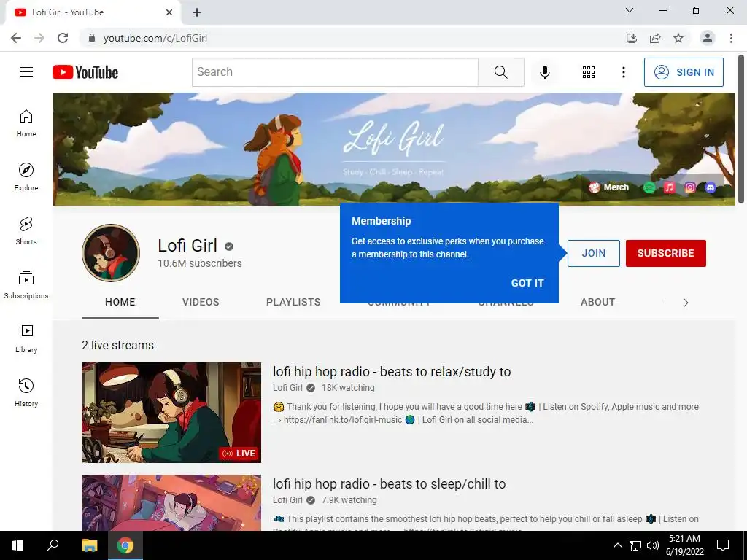Click the Merch link on the banner
The height and width of the screenshot is (560, 747).
point(609,187)
